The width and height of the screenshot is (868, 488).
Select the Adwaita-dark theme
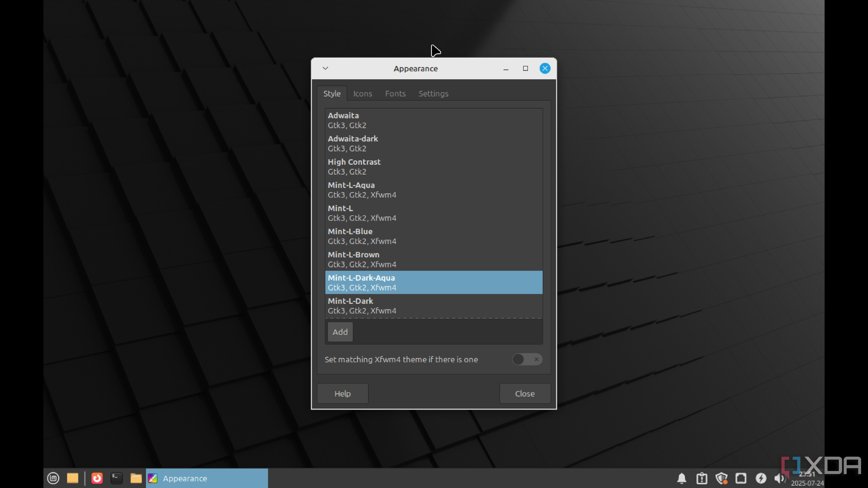click(x=434, y=144)
